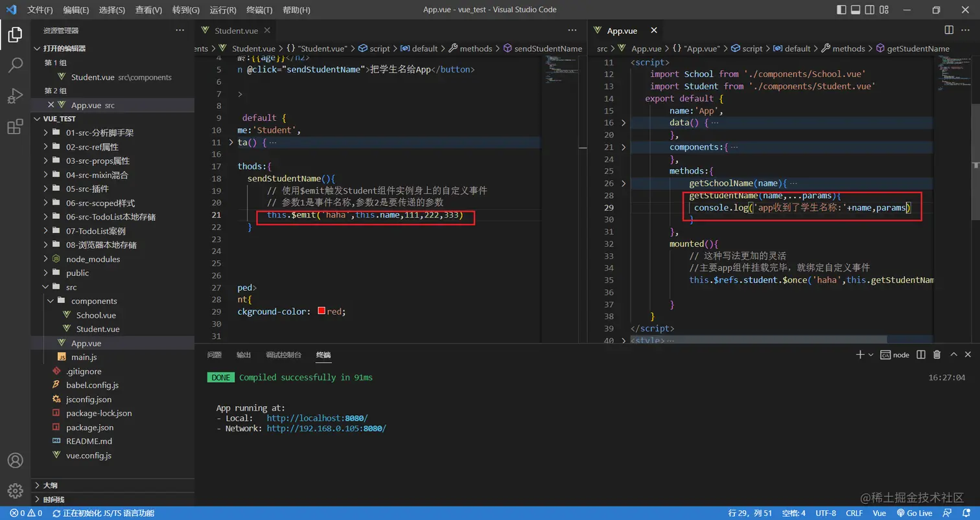The width and height of the screenshot is (980, 520).
Task: Close App.vue in open editors list
Action: (x=51, y=105)
